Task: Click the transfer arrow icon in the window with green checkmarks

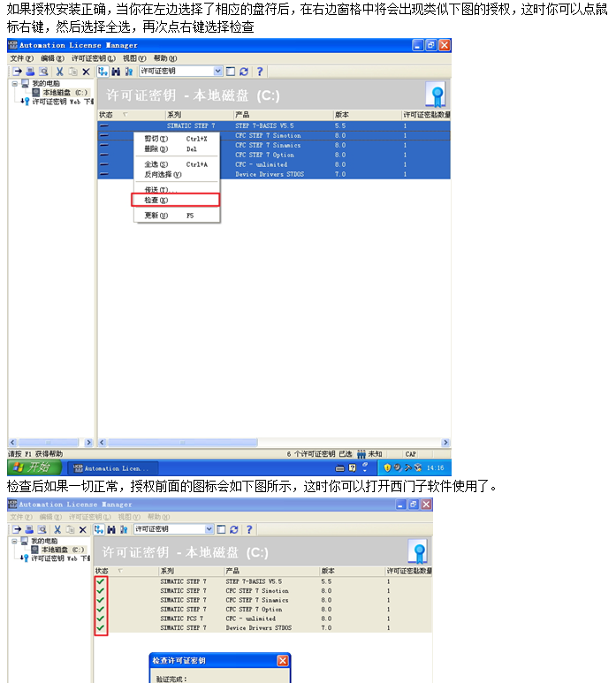Action: pos(17,529)
